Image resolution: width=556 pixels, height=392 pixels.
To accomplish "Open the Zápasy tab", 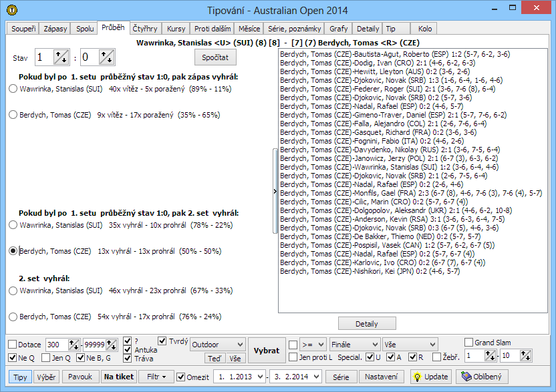I will 55,29.
